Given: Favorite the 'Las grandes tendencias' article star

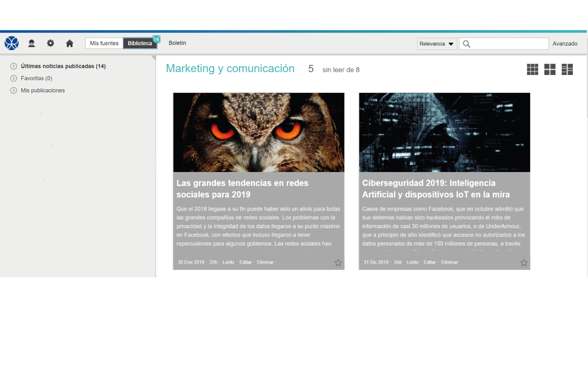Looking at the screenshot, I should click(338, 263).
